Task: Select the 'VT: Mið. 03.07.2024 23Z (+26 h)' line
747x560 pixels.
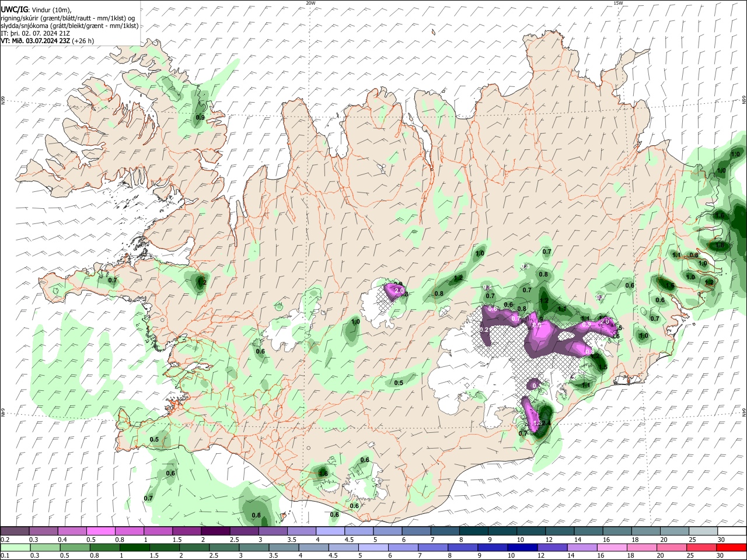Action: coord(47,41)
